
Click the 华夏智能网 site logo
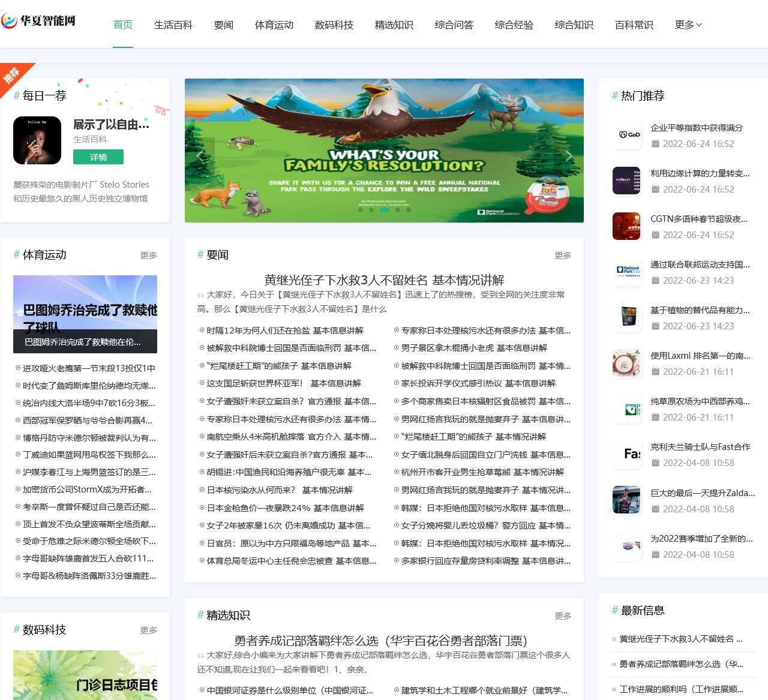coord(38,21)
